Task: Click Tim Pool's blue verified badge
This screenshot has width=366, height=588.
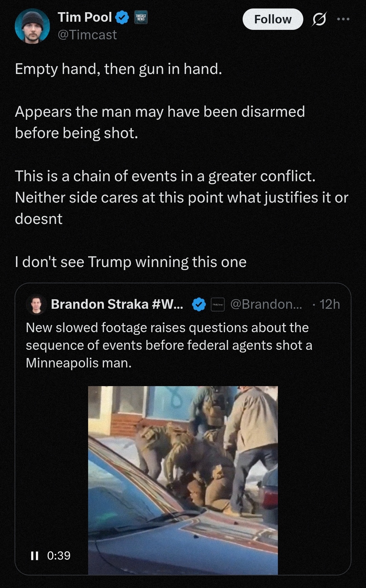Action: click(122, 18)
